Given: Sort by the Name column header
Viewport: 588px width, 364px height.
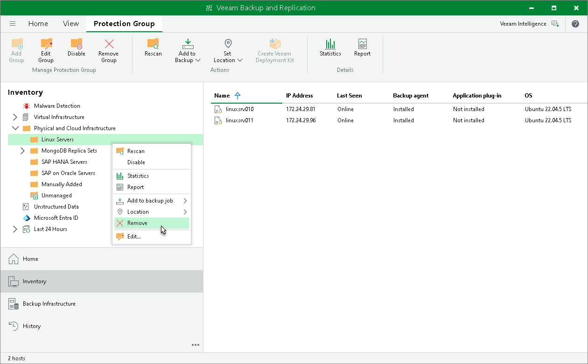Looking at the screenshot, I should (x=222, y=96).
